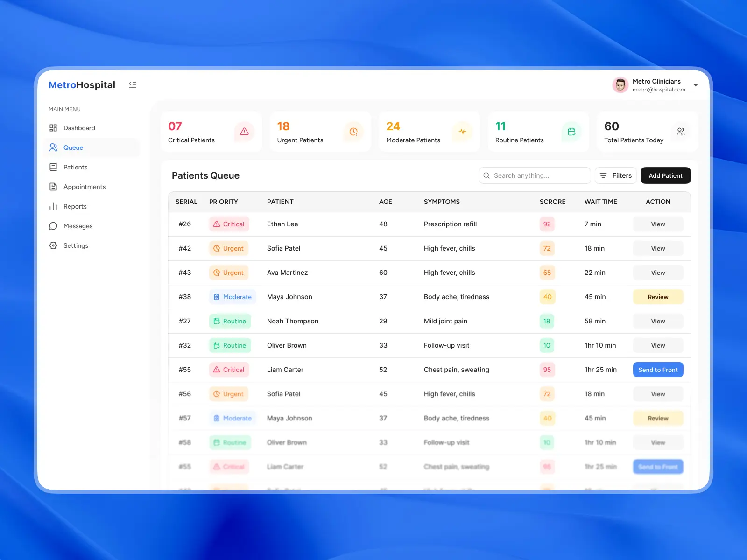Click the PRIORITY column header
The image size is (747, 560).
[224, 202]
